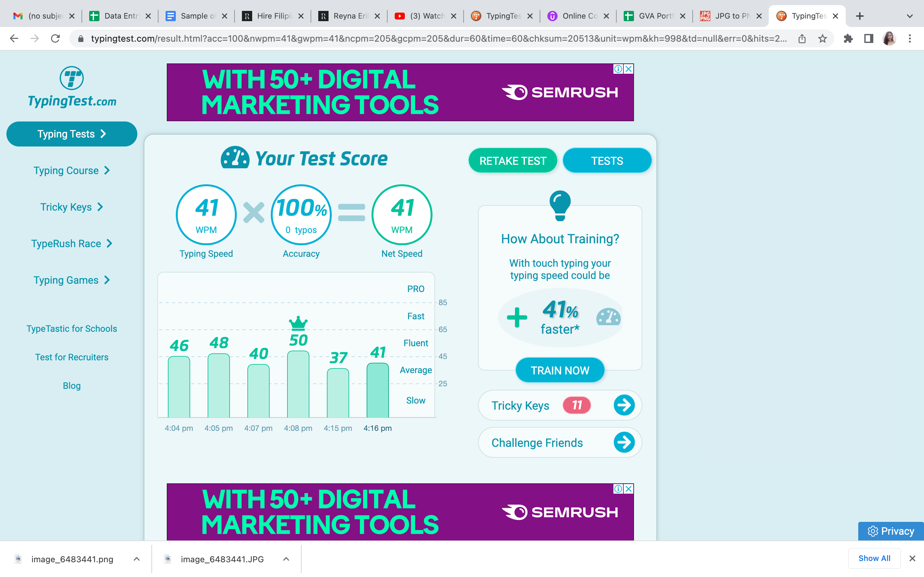Expand image_6483441.JPG download options chevron
This screenshot has width=924, height=577.
(x=286, y=559)
